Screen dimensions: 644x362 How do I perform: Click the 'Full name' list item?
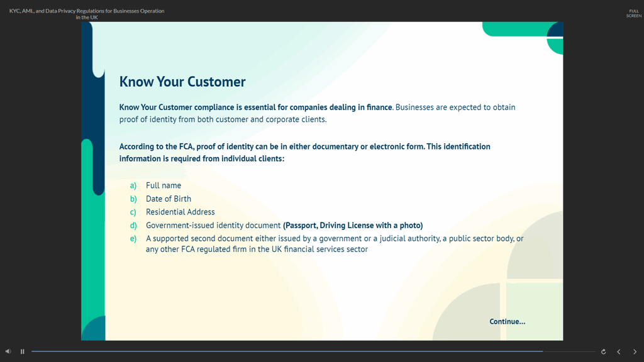(164, 185)
